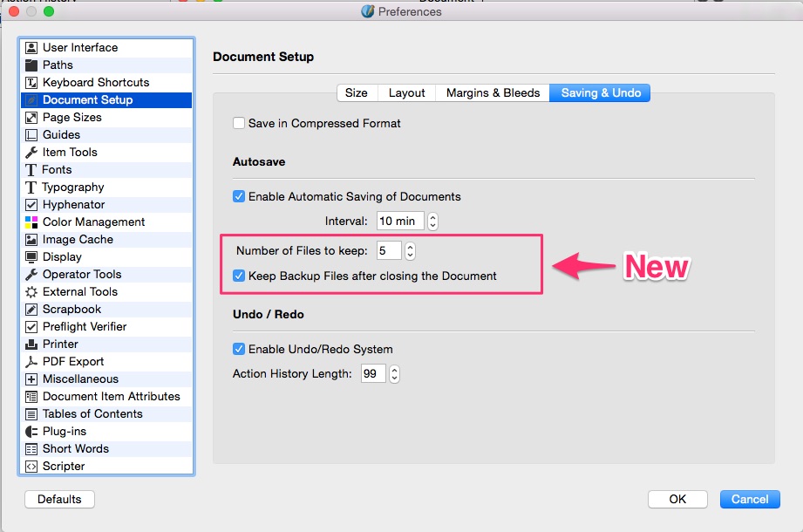
Task: Switch to the Margins & Bleeds tab
Action: [493, 93]
